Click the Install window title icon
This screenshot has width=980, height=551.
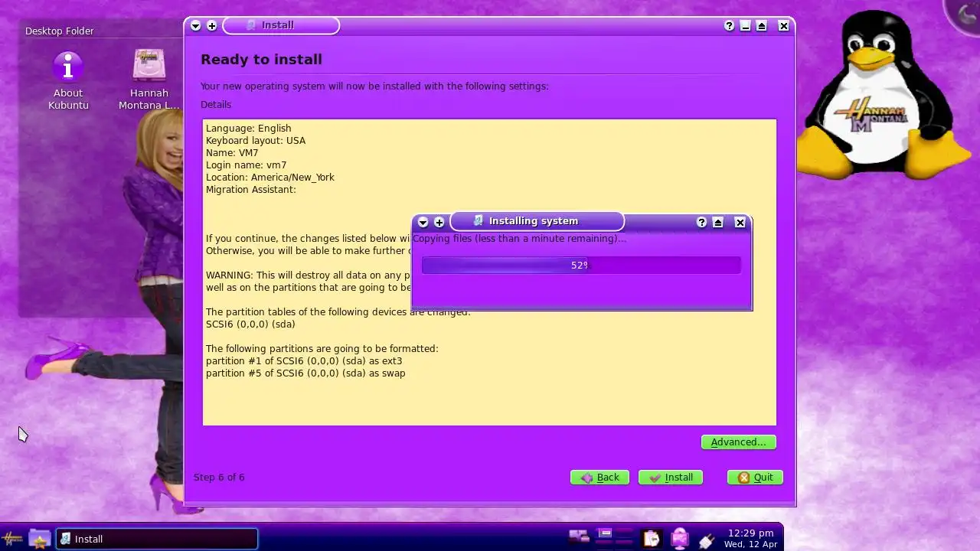click(x=250, y=25)
